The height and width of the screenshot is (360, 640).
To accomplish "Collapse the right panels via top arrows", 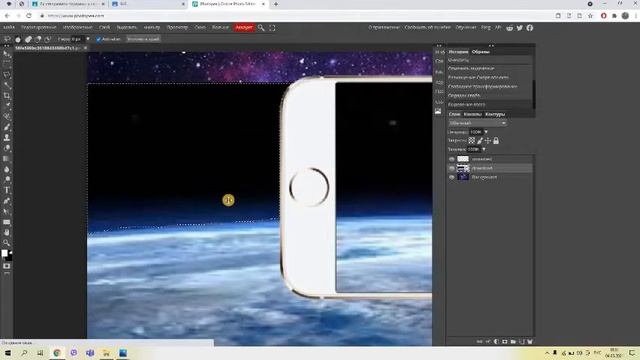I will pos(491,45).
